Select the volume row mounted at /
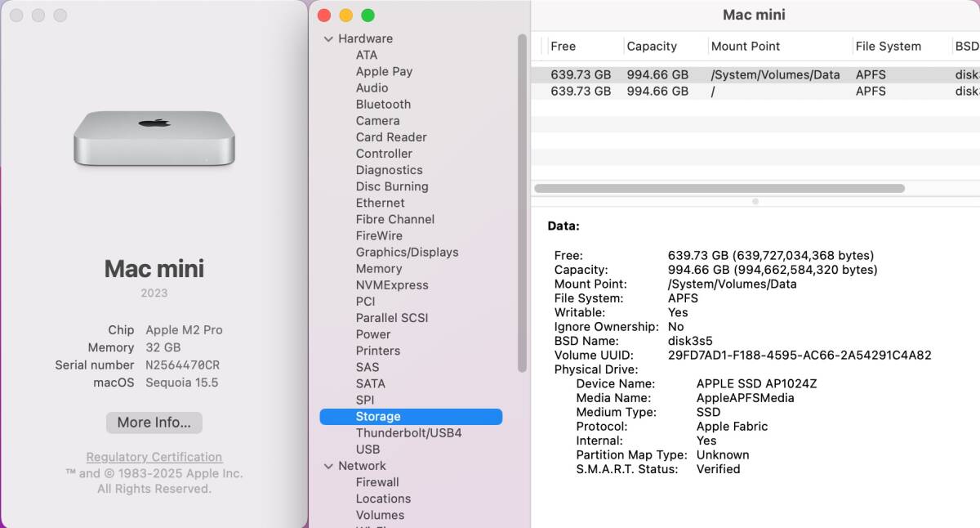The image size is (980, 528). tap(755, 92)
